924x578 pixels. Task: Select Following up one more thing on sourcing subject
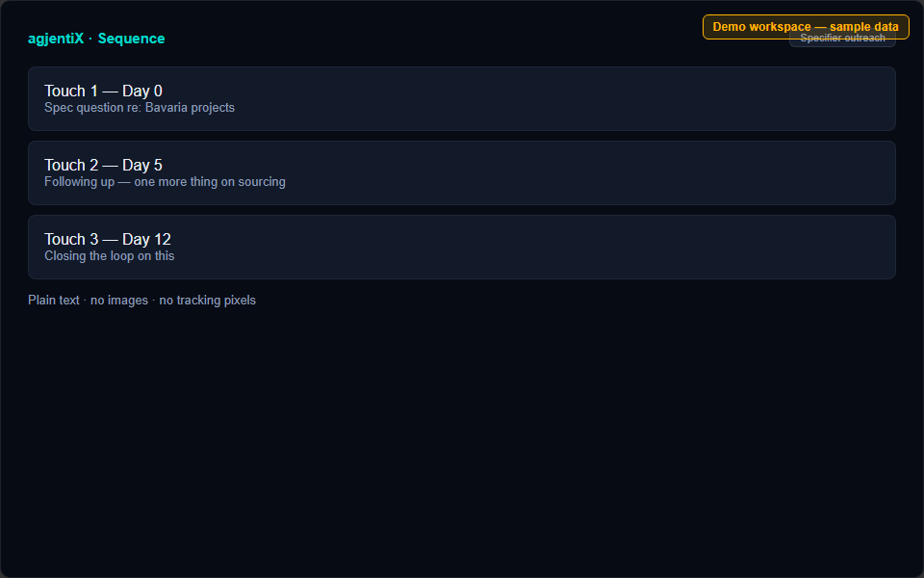(x=165, y=182)
